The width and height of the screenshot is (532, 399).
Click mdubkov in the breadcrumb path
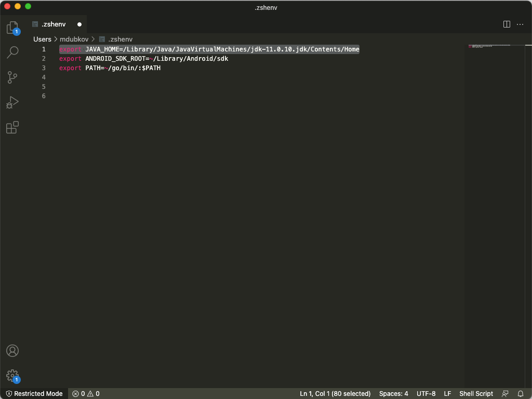point(74,39)
